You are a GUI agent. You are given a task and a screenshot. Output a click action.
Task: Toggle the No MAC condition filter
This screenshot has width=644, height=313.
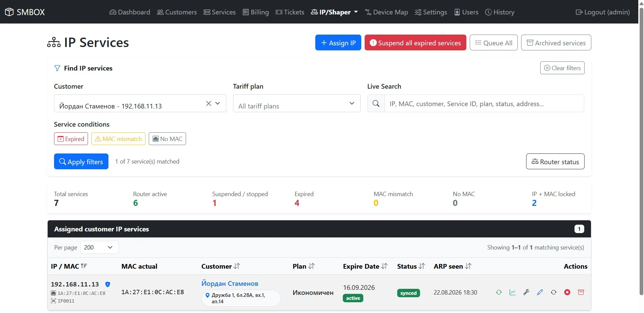[x=167, y=139]
